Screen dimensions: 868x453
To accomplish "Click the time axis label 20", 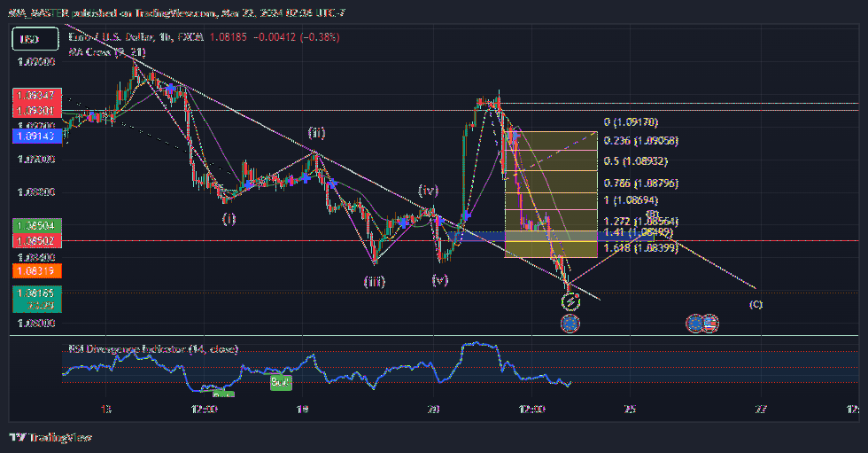I will coord(433,410).
